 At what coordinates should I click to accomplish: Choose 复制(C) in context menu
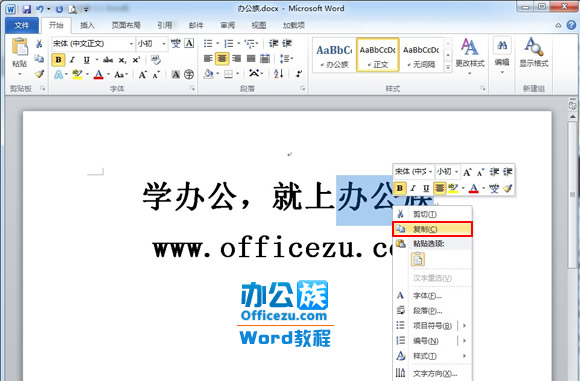432,229
